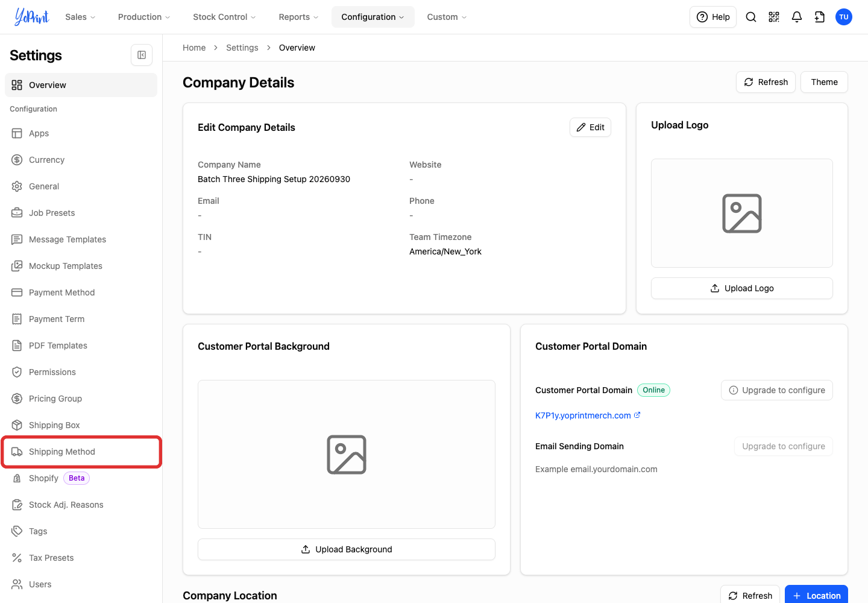This screenshot has width=868, height=603.
Task: Open Stock Adj. Reasons settings
Action: 81,505
